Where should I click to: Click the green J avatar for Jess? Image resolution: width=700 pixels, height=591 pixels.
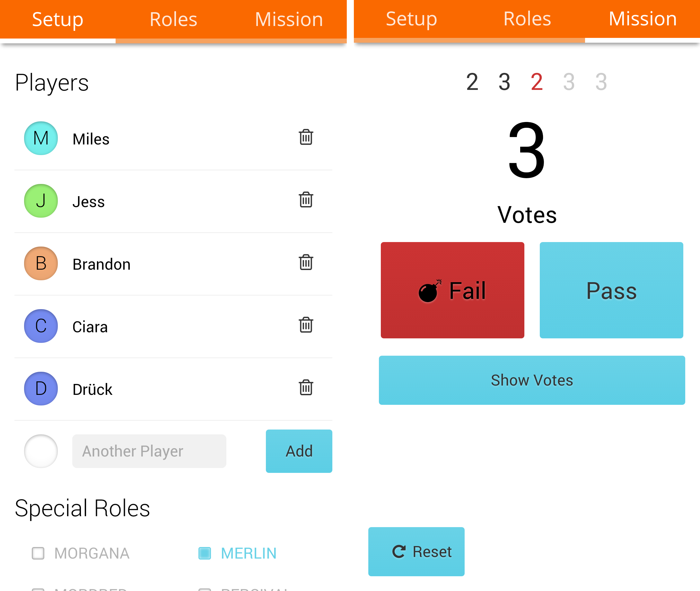pyautogui.click(x=41, y=201)
